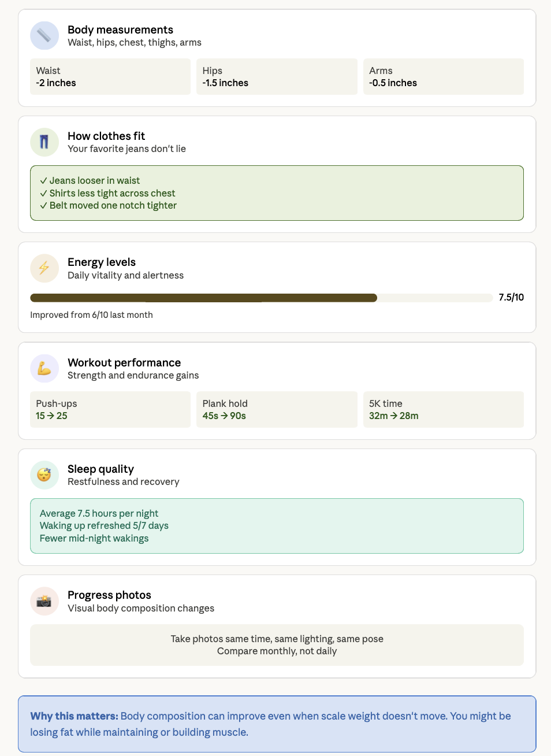Click the sleeping face Sleep quality icon
Screen dimensions: 551x756
(44, 475)
